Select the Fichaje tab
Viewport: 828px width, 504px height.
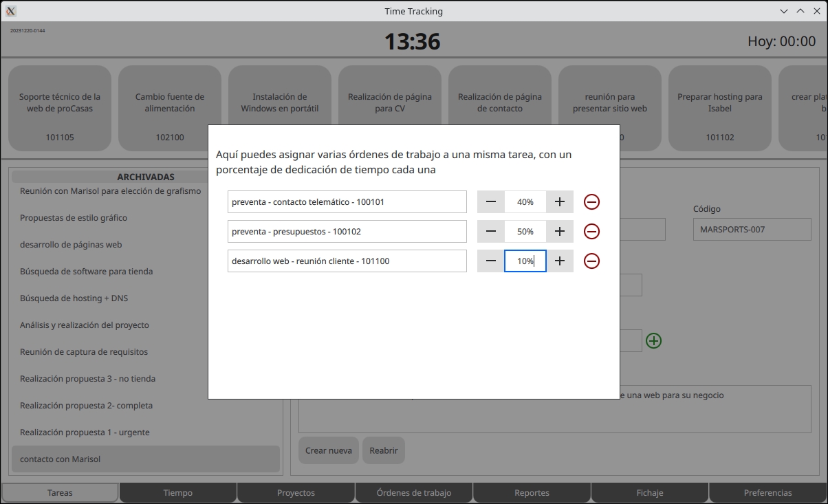(649, 492)
